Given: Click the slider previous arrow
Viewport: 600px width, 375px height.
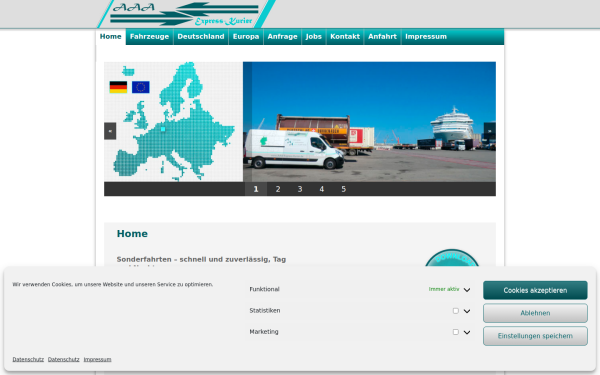Looking at the screenshot, I should tap(110, 131).
